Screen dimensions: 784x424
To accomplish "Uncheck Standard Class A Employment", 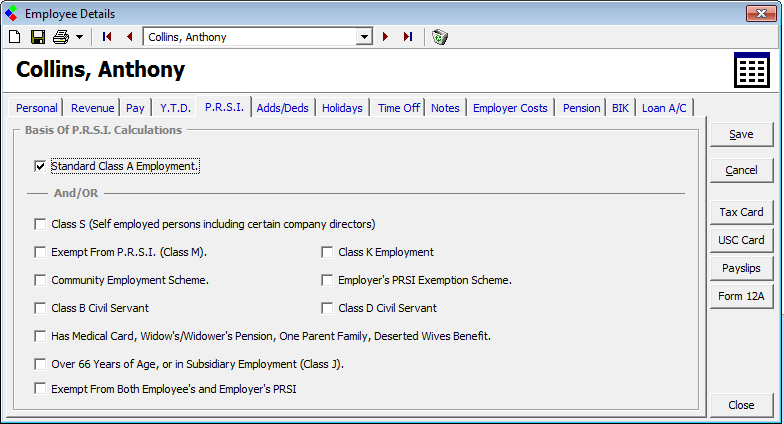I will (x=40, y=166).
